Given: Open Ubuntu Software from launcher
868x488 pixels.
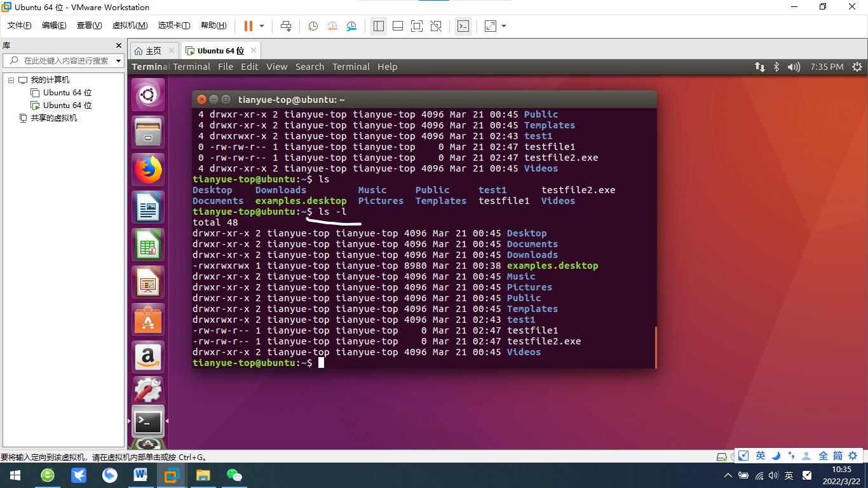Looking at the screenshot, I should 149,320.
